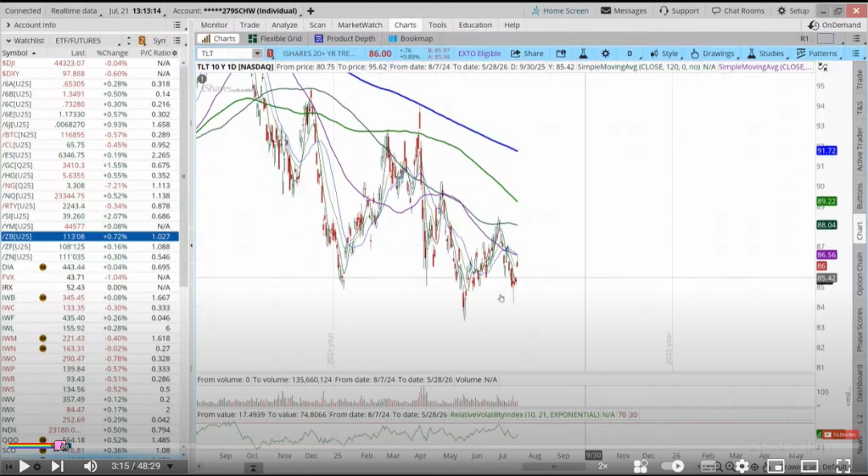
Task: Click the red symbol link indicator next to TLT
Action: tap(270, 53)
